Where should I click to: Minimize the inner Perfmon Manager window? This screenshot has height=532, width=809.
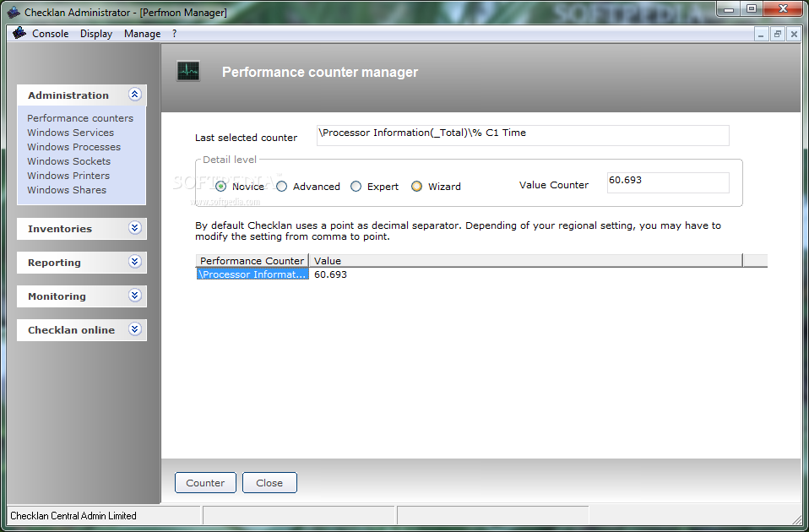point(761,34)
